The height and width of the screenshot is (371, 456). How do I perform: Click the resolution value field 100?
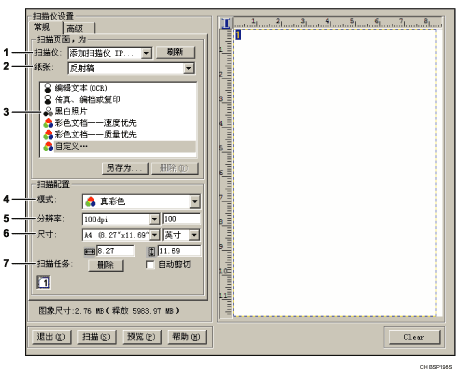pyautogui.click(x=181, y=219)
